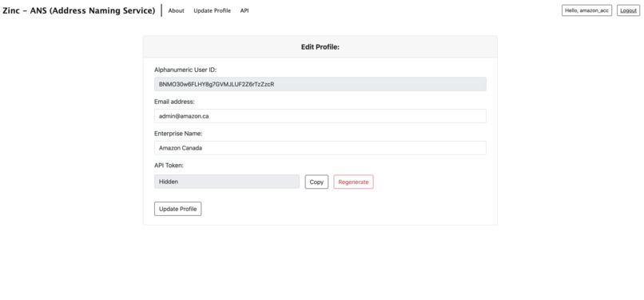
Task: Click the Hello, amazon_acc button
Action: coord(586,10)
